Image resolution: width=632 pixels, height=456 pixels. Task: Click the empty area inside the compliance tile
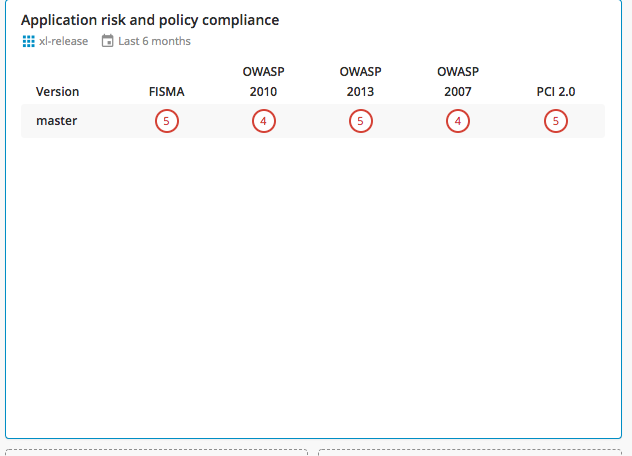pos(313,282)
